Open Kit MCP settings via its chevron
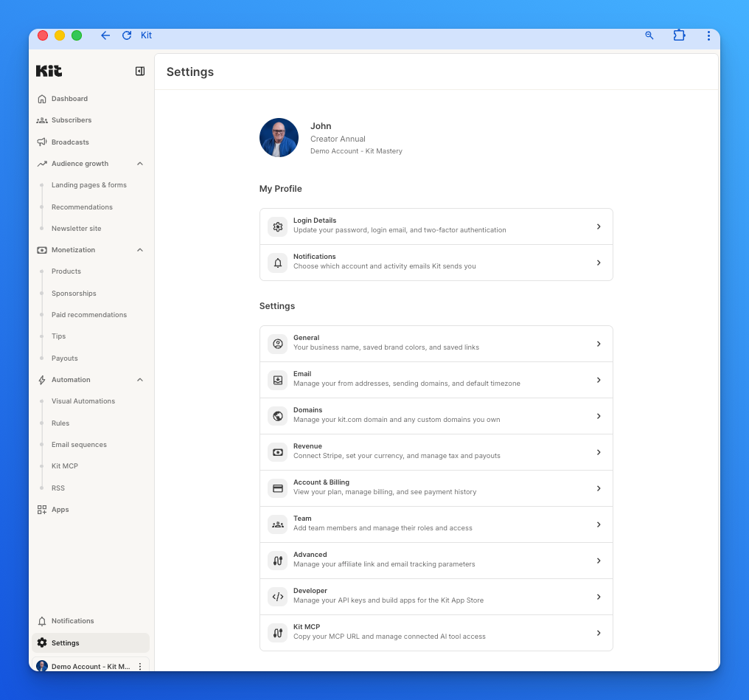This screenshot has height=700, width=749. [599, 633]
